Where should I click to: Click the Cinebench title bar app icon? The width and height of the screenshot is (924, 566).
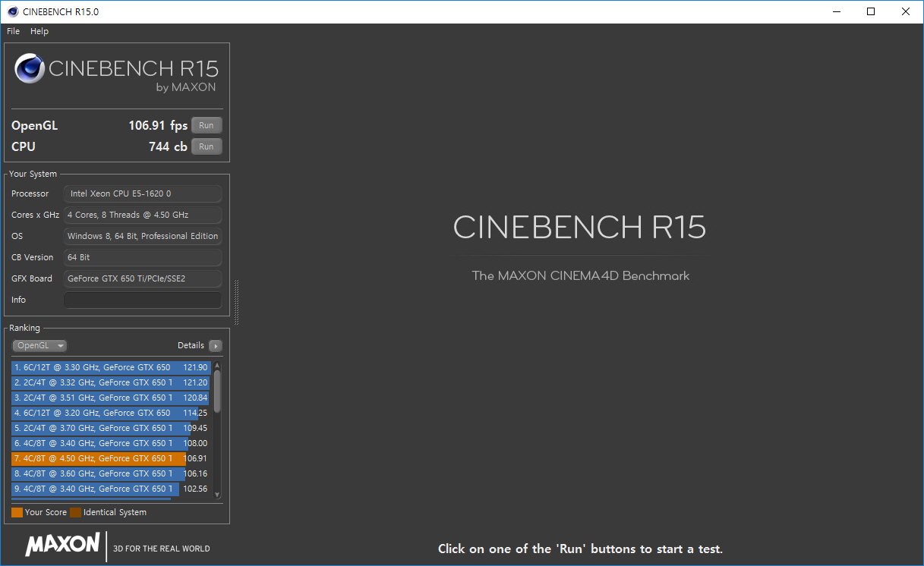pos(13,11)
